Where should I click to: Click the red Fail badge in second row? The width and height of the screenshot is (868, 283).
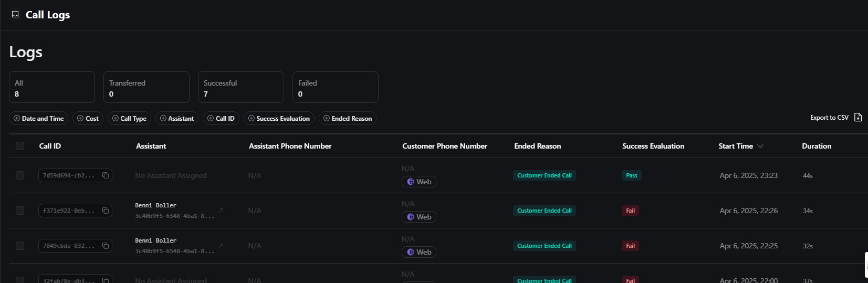click(630, 211)
